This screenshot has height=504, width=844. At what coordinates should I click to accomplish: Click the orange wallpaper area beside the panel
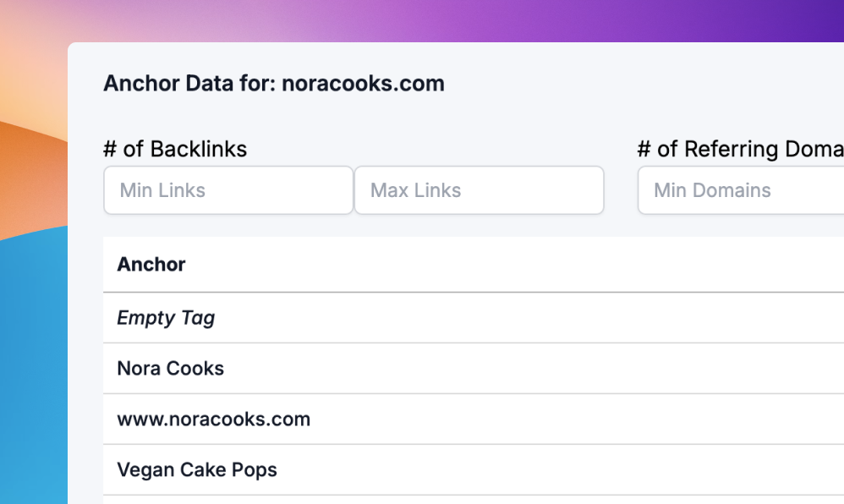(34, 169)
